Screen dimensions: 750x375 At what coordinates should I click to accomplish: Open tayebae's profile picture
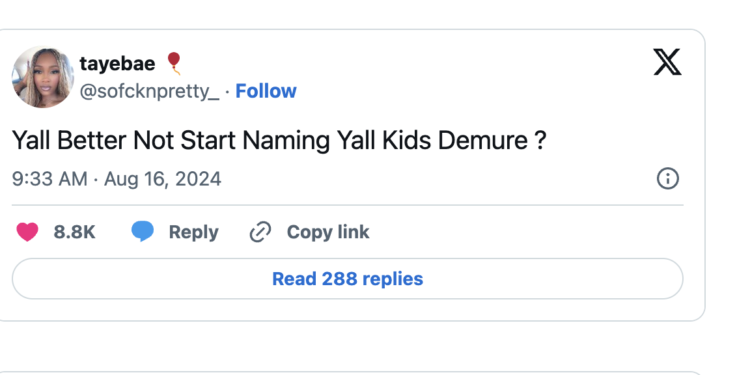tap(43, 77)
